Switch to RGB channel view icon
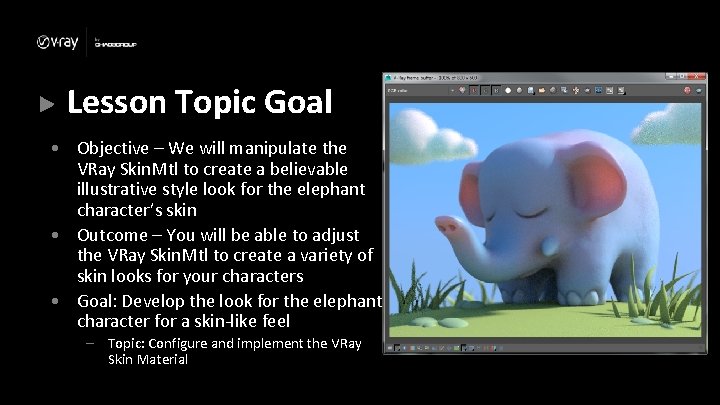Screen dimensions: 720x405 461,90
